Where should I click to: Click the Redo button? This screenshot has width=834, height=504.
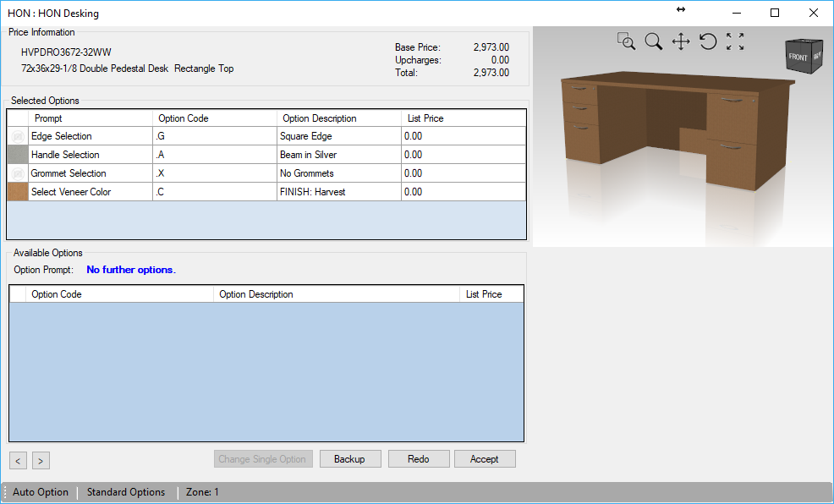click(419, 459)
